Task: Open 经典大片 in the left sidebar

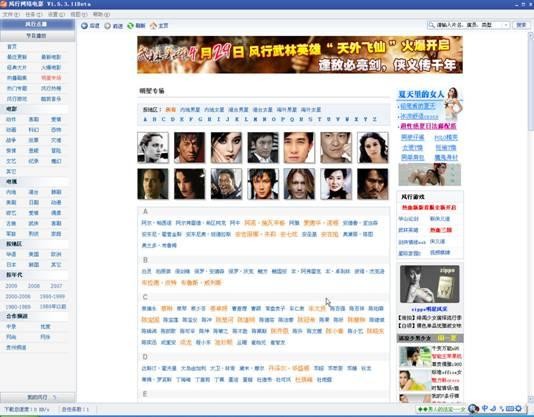Action: click(17, 67)
